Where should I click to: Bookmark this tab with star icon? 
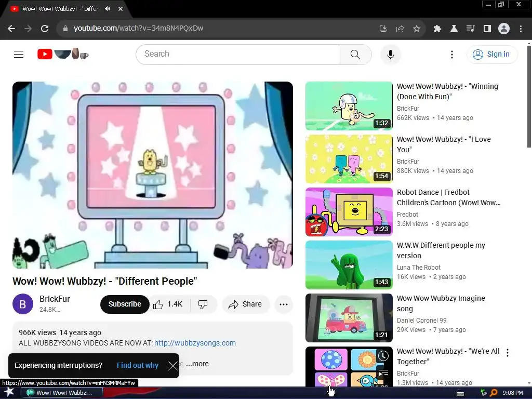[x=417, y=29]
